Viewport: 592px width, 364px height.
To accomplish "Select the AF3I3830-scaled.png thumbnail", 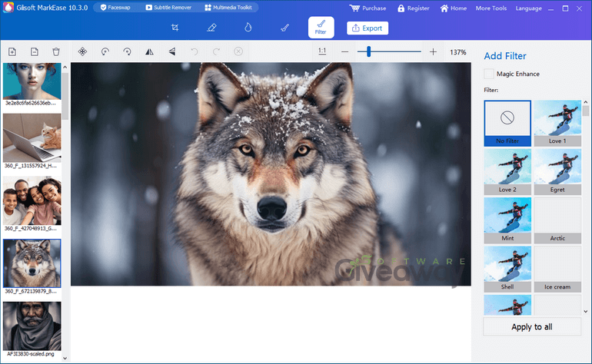I will click(32, 326).
